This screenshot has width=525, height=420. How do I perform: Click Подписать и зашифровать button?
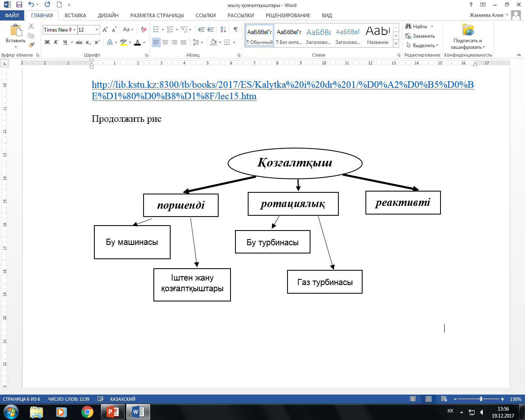tap(468, 36)
